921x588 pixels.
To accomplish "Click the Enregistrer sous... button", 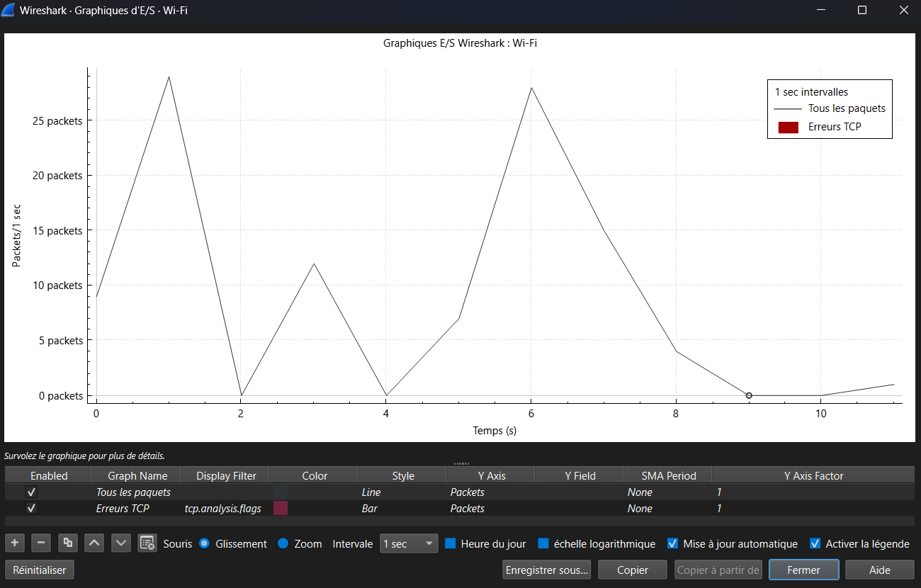I will 546,570.
